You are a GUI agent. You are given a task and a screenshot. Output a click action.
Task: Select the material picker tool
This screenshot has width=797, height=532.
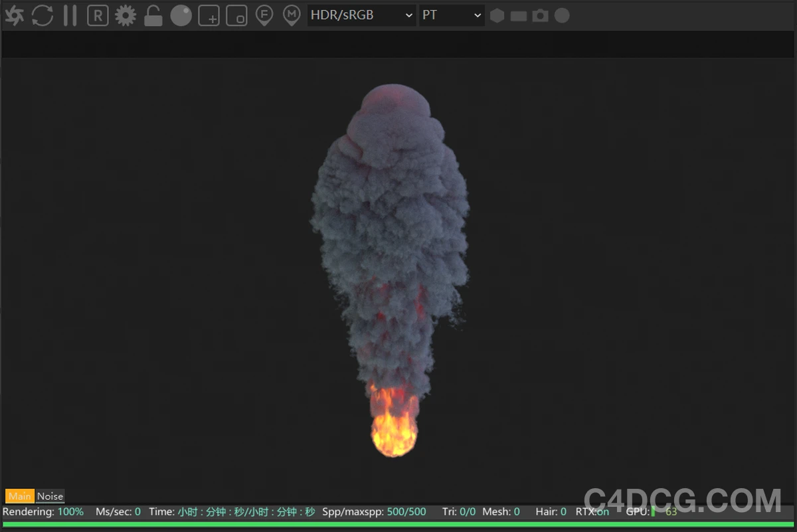click(291, 15)
